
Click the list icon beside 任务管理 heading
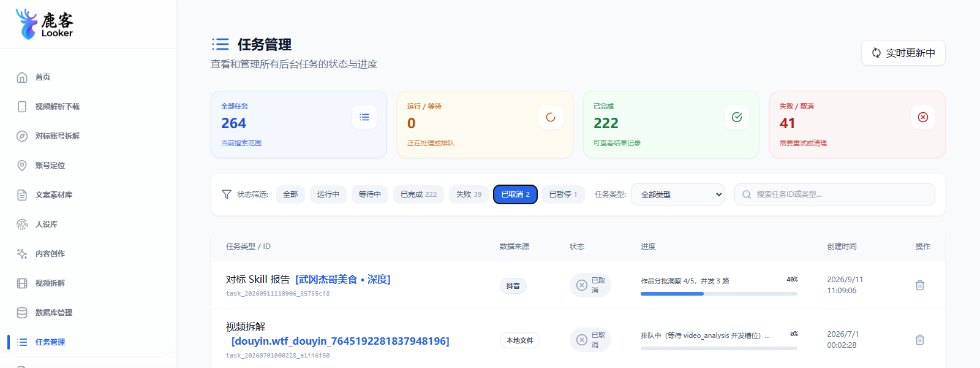coord(221,44)
